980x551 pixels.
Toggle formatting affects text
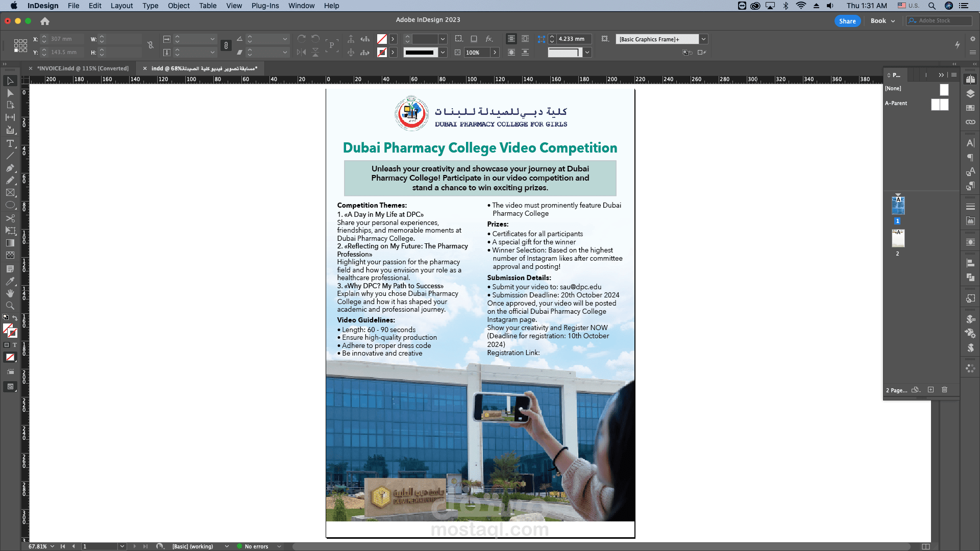pyautogui.click(x=15, y=345)
